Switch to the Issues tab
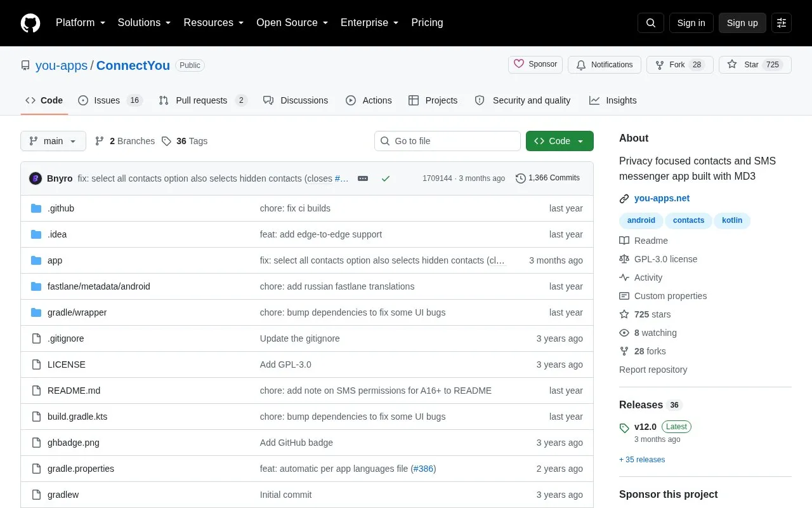 coord(110,100)
